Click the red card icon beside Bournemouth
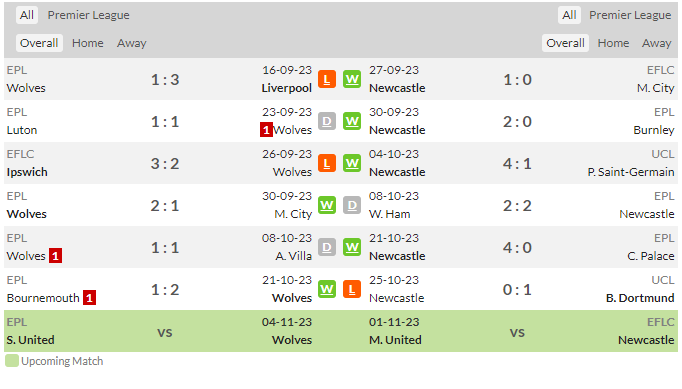Image resolution: width=682 pixels, height=389 pixels. pyautogui.click(x=90, y=298)
